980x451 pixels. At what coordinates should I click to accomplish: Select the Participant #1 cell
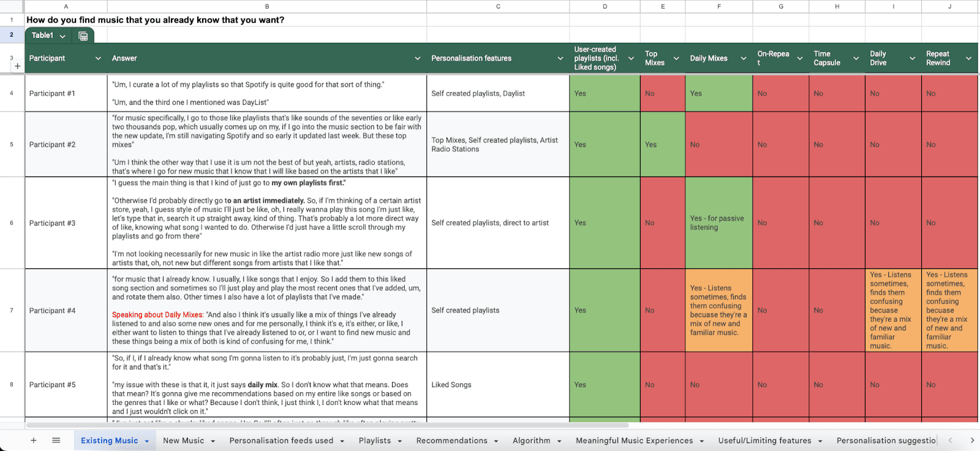pos(66,93)
